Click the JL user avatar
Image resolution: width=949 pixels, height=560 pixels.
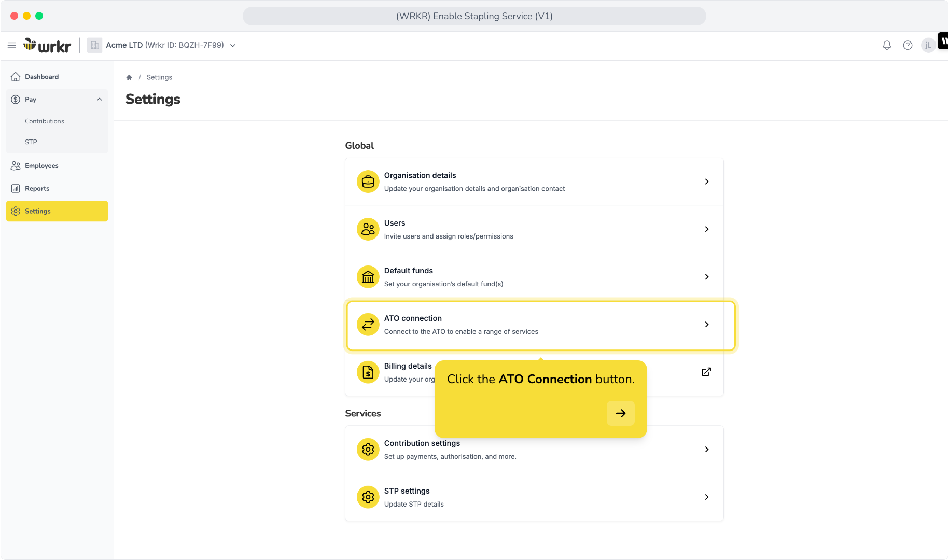click(928, 45)
